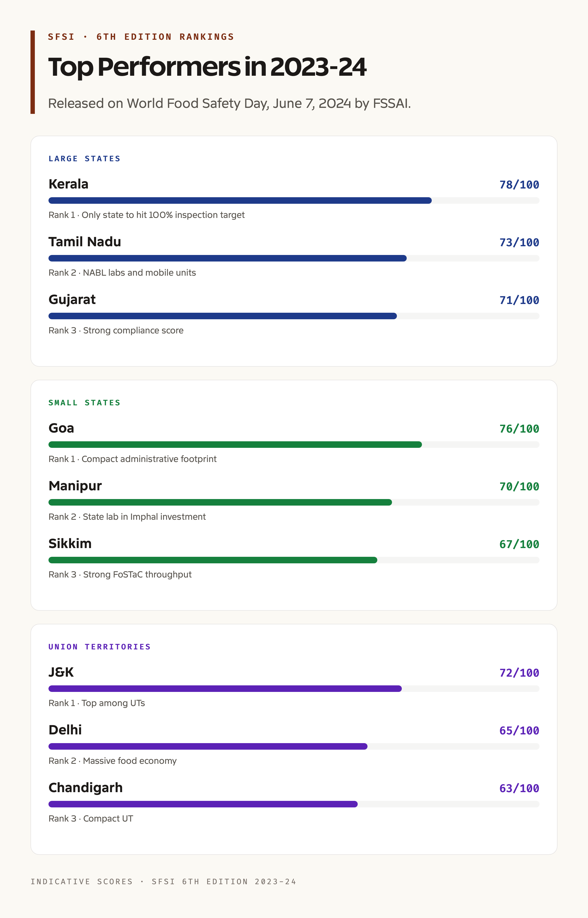Click the Goa state name

point(61,428)
